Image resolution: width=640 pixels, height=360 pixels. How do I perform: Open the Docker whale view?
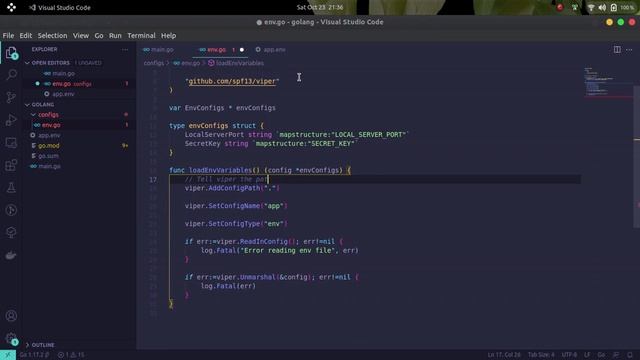coord(11,256)
